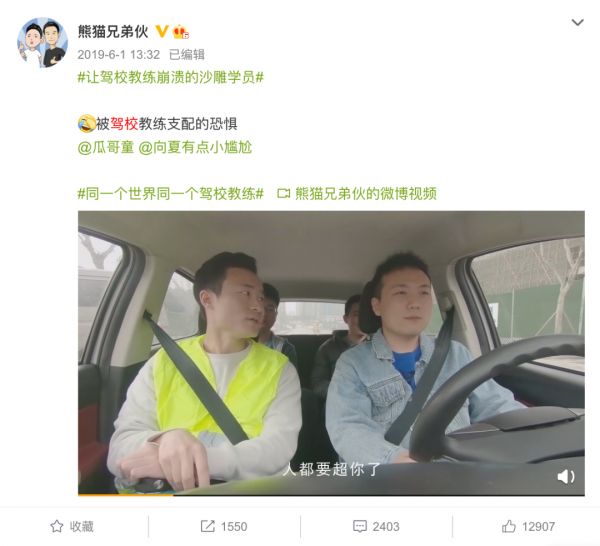
Task: Like the post with thumbs-up 12907
Action: pyautogui.click(x=509, y=526)
